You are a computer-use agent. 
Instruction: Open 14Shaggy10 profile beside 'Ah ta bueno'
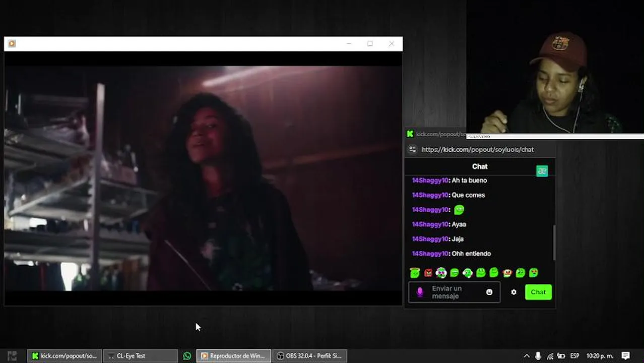click(430, 180)
